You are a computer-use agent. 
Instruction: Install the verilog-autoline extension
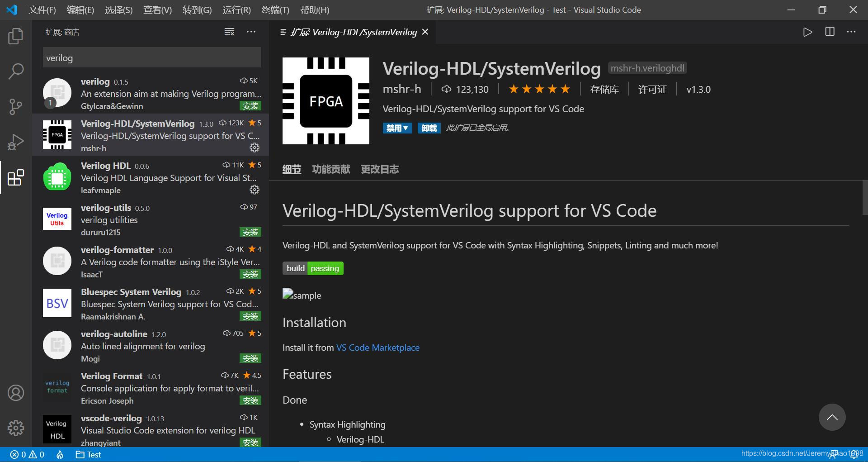pyautogui.click(x=250, y=358)
